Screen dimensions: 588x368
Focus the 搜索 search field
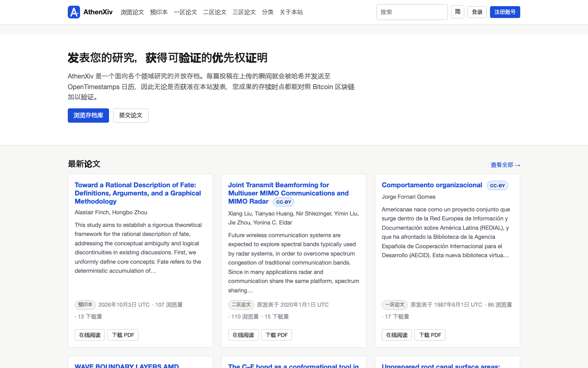tap(412, 12)
